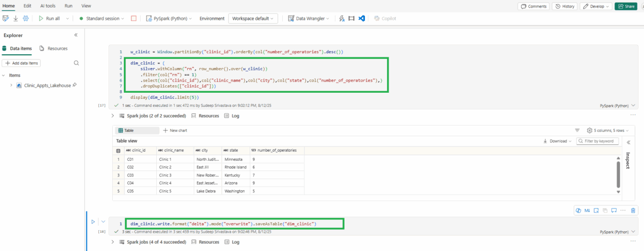
Task: Expand the Inspect side panel
Action: click(x=628, y=142)
